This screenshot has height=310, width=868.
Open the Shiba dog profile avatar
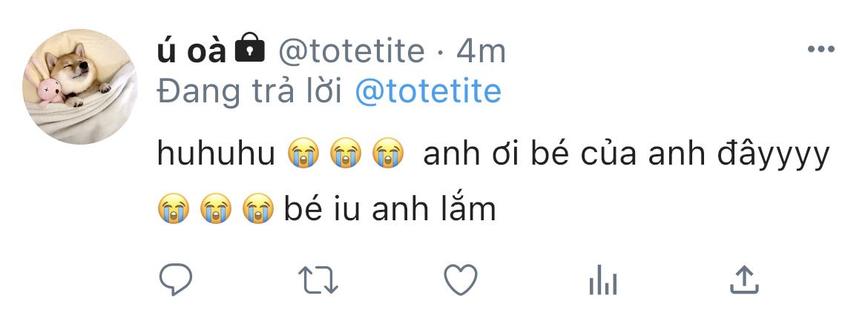tap(82, 87)
